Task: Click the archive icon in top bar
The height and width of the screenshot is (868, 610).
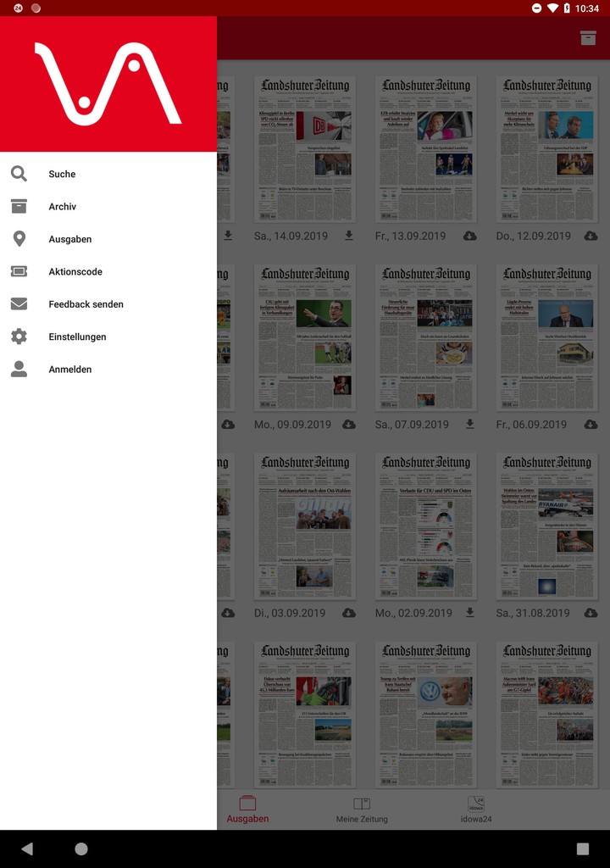Action: [588, 37]
